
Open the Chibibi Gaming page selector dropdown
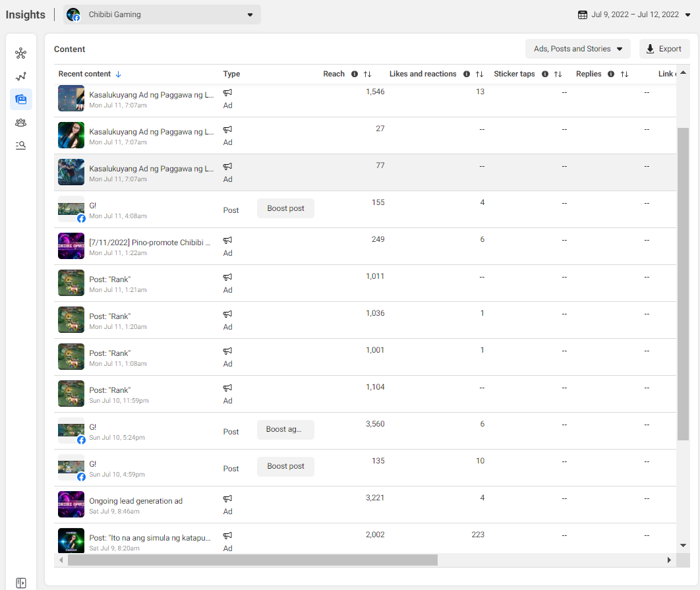[x=162, y=15]
